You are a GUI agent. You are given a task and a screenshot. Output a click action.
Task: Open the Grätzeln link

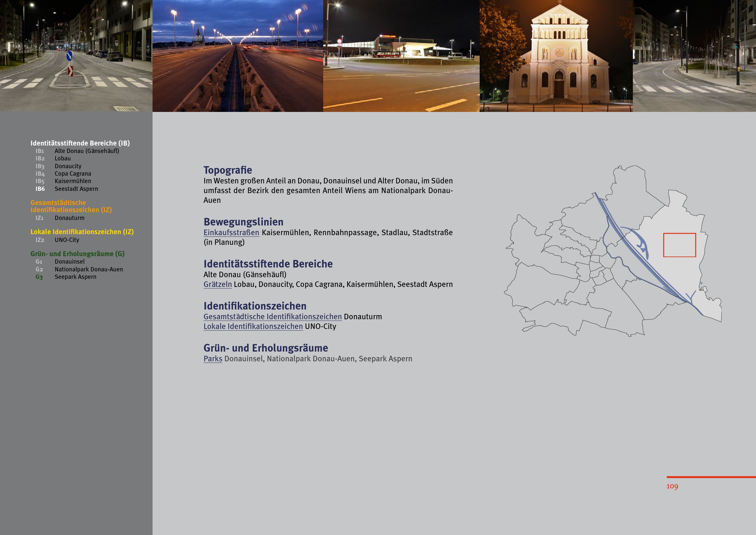click(x=217, y=284)
